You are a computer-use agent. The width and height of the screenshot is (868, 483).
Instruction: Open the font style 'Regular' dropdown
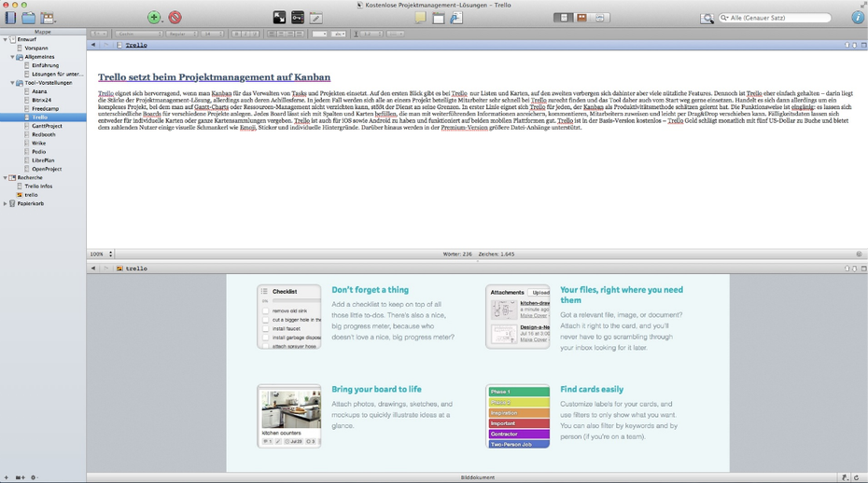pyautogui.click(x=182, y=34)
